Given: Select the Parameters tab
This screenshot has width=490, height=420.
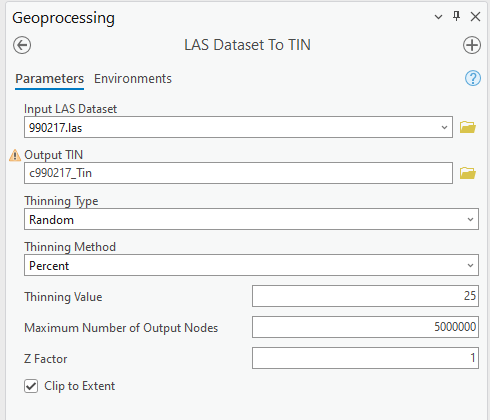Looking at the screenshot, I should pos(49,79).
